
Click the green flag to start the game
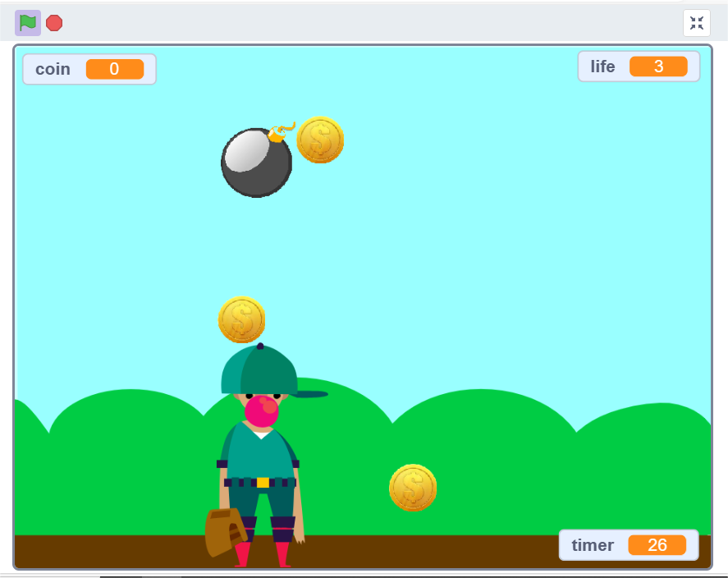coord(28,23)
